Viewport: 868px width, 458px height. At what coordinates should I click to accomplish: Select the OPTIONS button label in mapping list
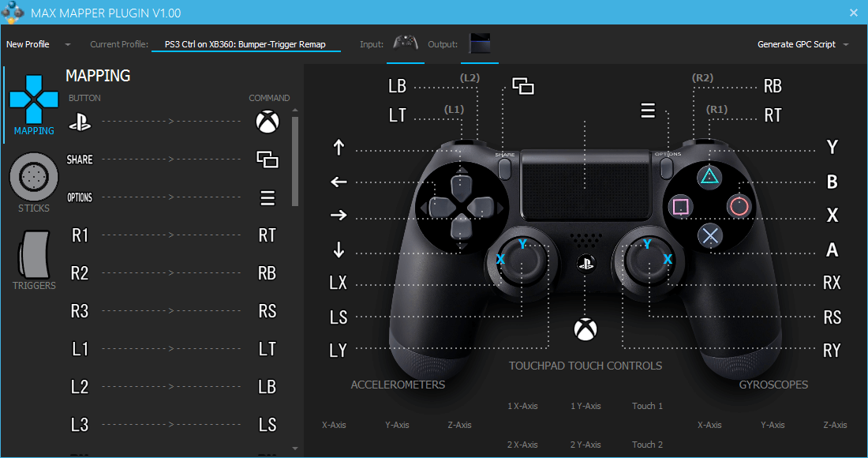(80, 197)
